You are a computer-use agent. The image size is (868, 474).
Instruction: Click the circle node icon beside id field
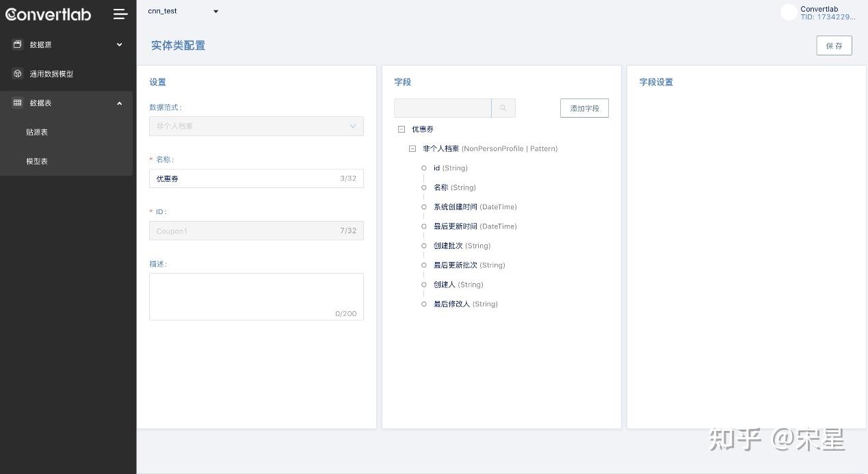(x=424, y=168)
